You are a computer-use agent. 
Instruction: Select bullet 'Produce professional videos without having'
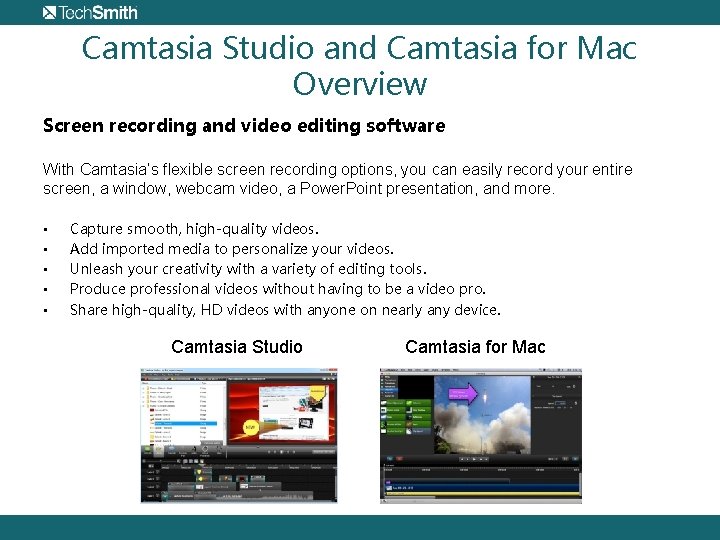click(278, 289)
